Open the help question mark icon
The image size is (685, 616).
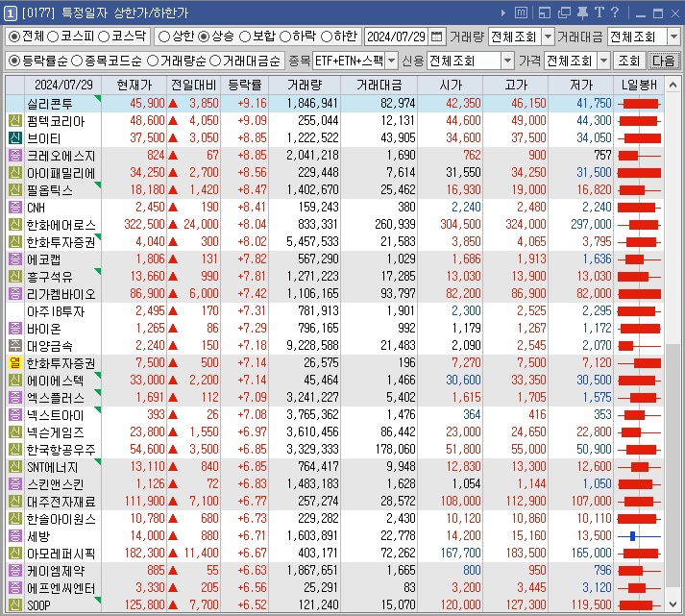click(615, 12)
